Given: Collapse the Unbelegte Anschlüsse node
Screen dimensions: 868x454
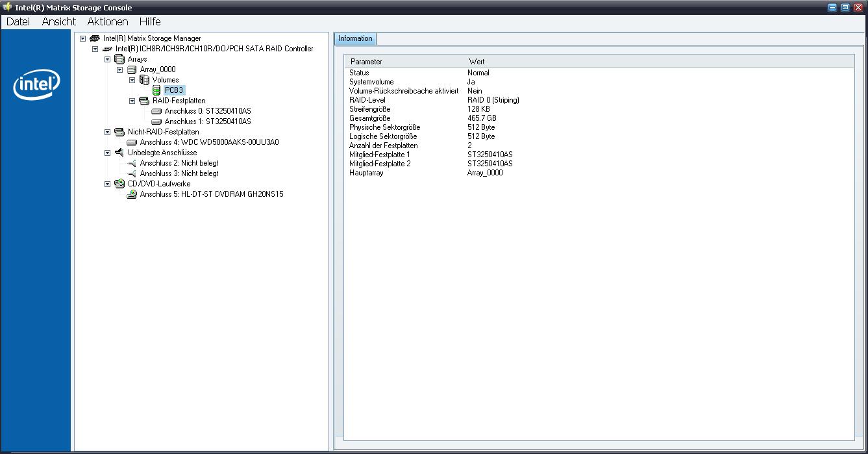Looking at the screenshot, I should (x=108, y=153).
